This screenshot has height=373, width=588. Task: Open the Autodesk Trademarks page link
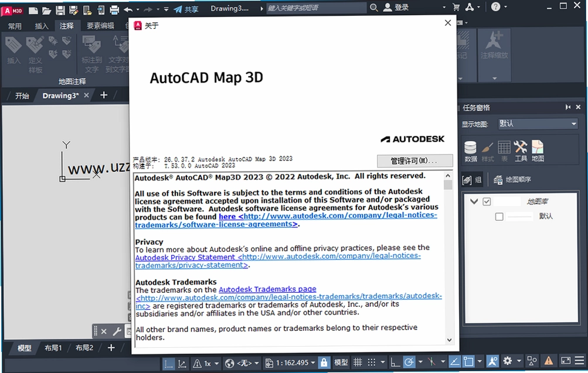tap(267, 289)
